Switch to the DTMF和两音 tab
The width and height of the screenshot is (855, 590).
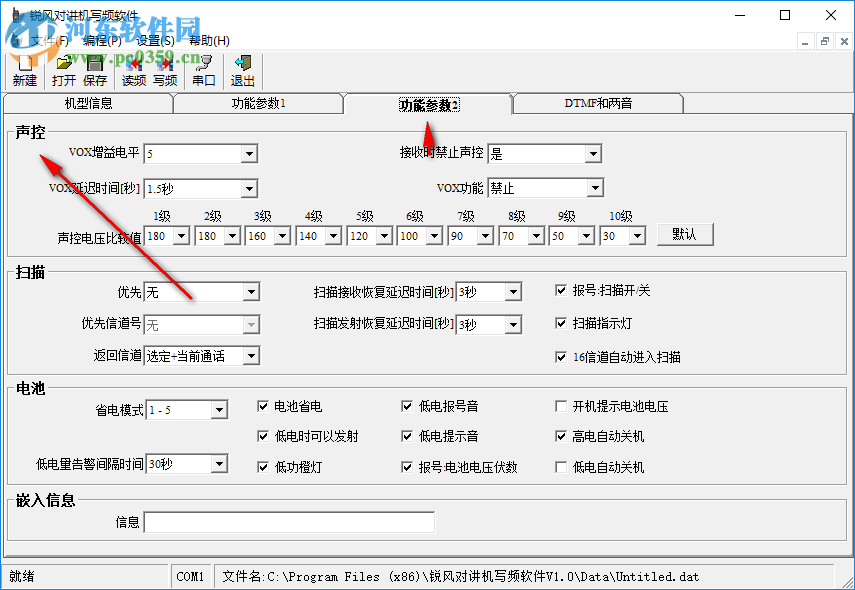click(597, 103)
